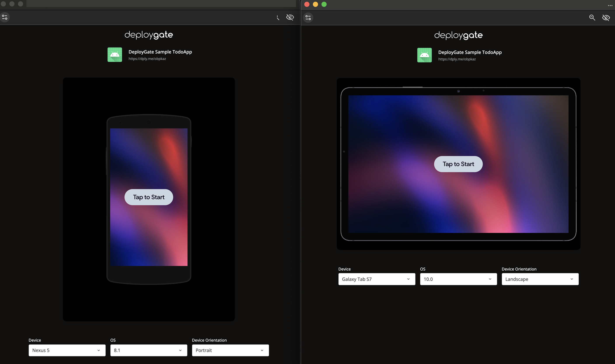Open the https://dply.me/obpkaz link
The height and width of the screenshot is (364, 615).
(147, 59)
